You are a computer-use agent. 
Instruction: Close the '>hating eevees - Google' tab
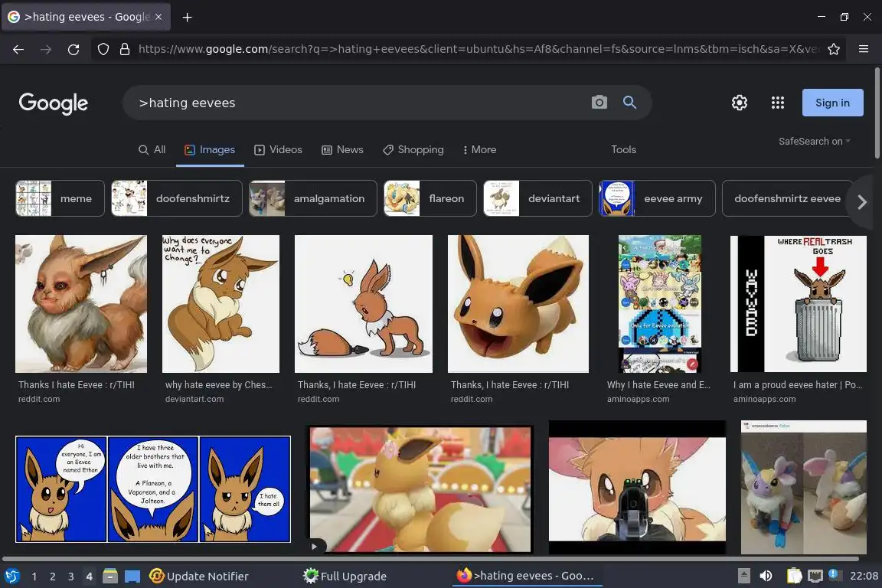[x=158, y=17]
